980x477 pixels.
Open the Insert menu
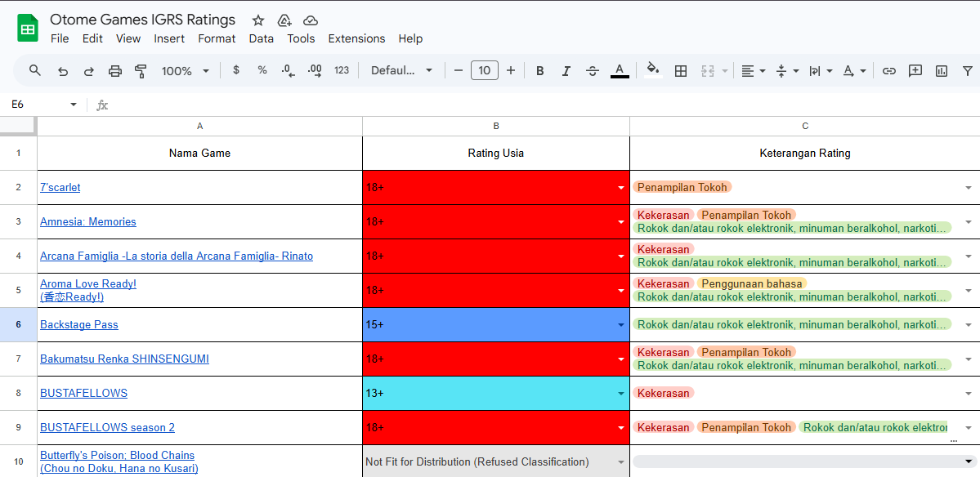coord(169,38)
